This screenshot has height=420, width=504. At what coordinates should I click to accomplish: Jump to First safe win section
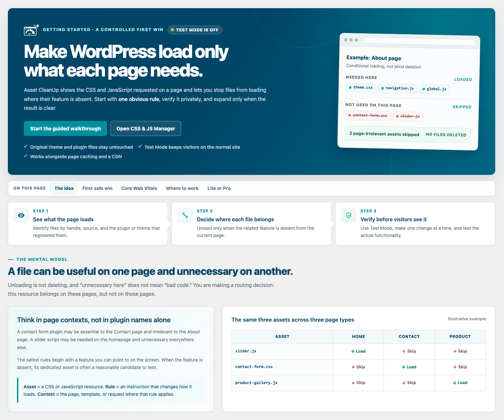97,188
